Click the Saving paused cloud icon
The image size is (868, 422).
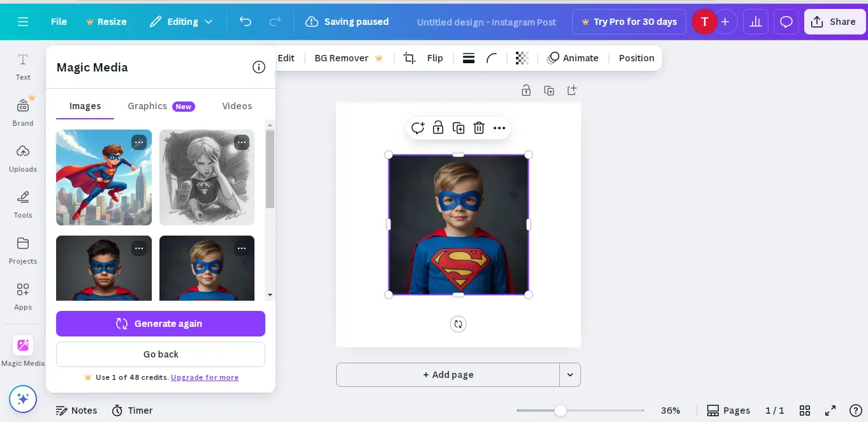click(312, 22)
